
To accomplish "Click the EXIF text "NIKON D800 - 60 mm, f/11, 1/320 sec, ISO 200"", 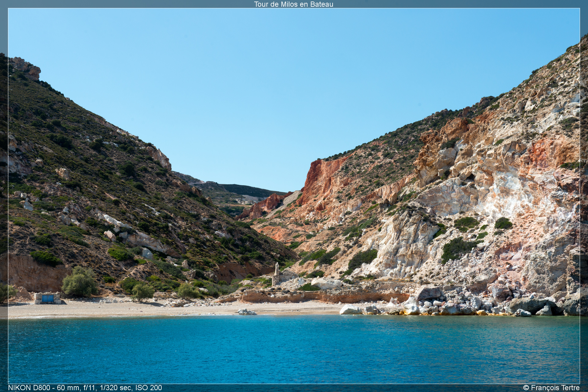I will 85,388.
